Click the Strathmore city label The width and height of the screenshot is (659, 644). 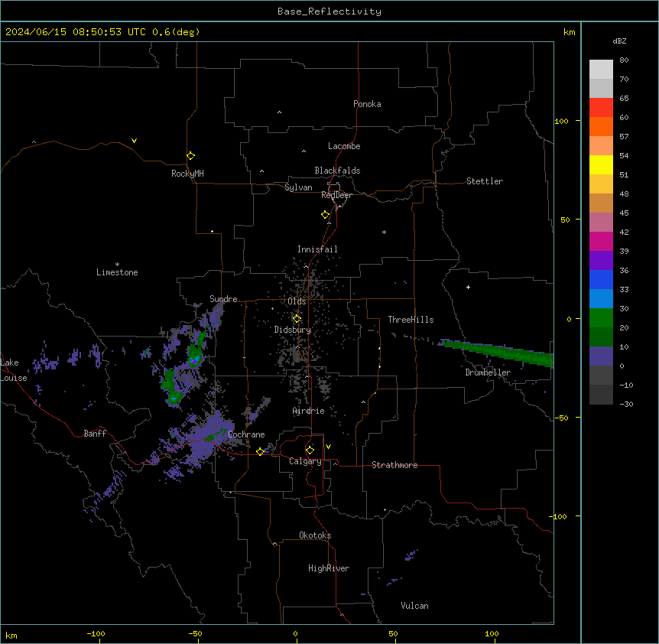(394, 465)
